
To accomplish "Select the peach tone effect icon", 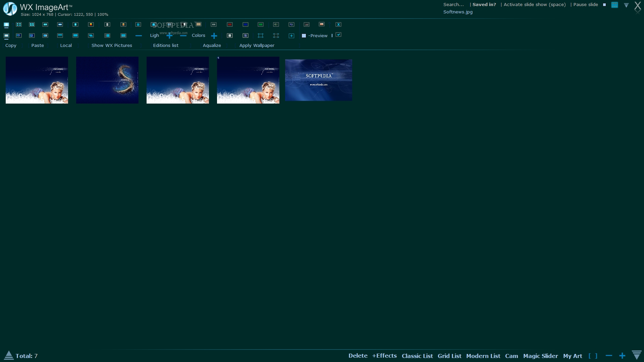I will point(322,24).
